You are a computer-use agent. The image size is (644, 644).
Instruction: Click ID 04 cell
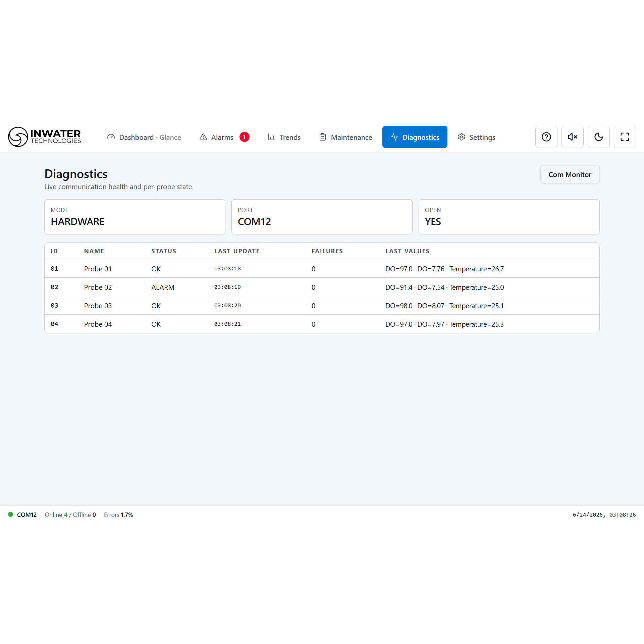[x=54, y=324]
